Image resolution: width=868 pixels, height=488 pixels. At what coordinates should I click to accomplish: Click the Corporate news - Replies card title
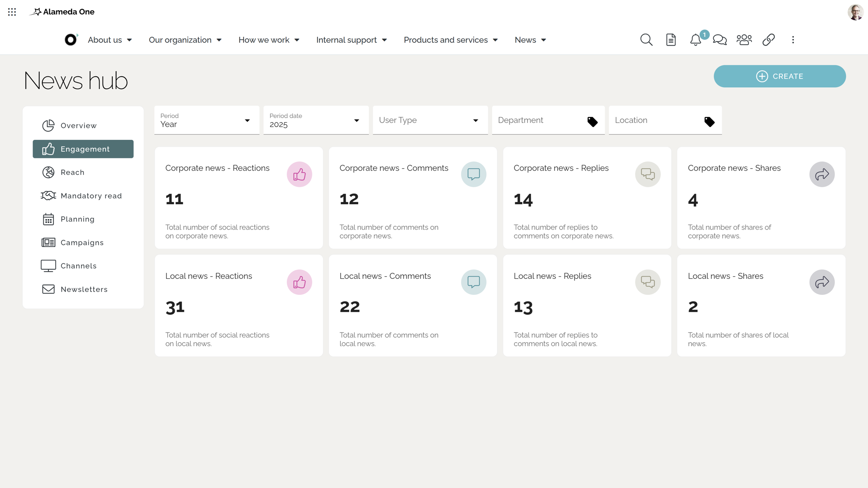561,168
